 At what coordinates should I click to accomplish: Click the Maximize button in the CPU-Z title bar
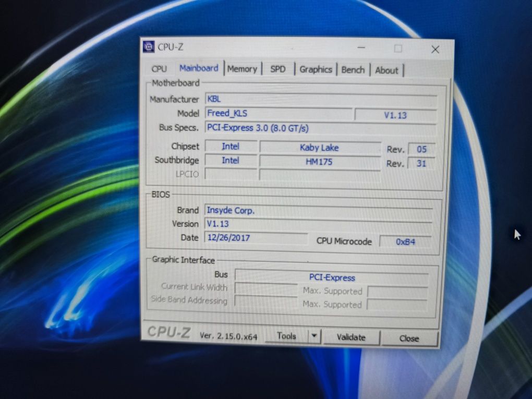(398, 49)
